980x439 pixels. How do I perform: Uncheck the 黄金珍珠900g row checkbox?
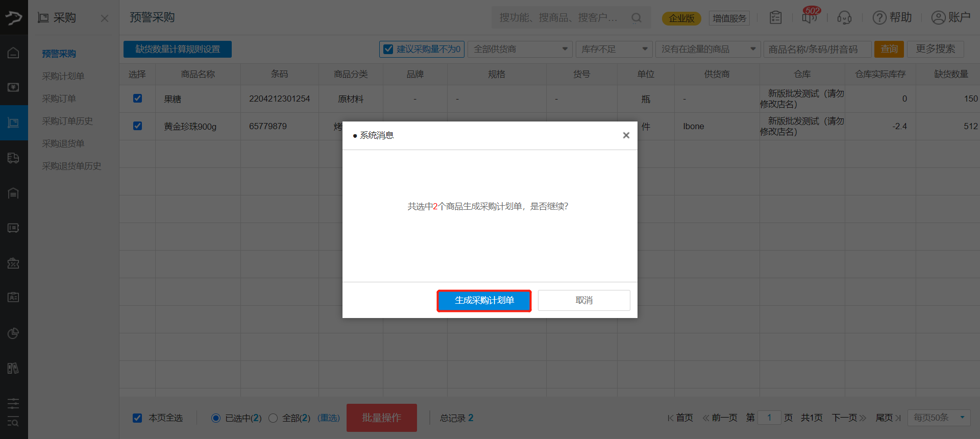(x=137, y=126)
